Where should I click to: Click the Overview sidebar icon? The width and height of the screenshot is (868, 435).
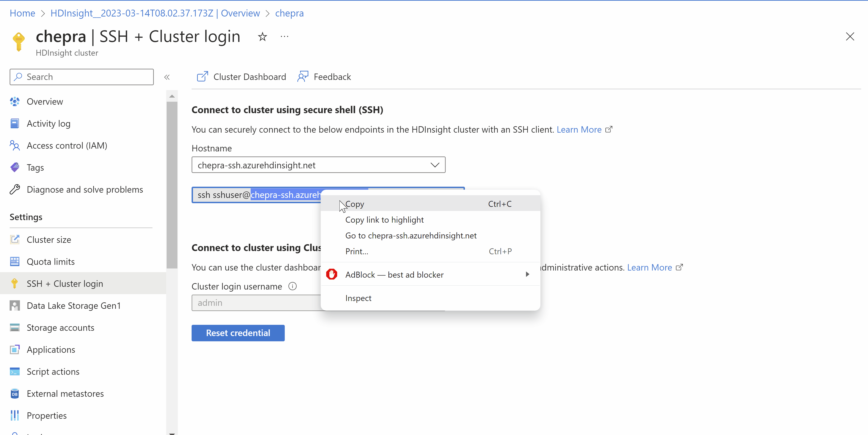pos(14,101)
